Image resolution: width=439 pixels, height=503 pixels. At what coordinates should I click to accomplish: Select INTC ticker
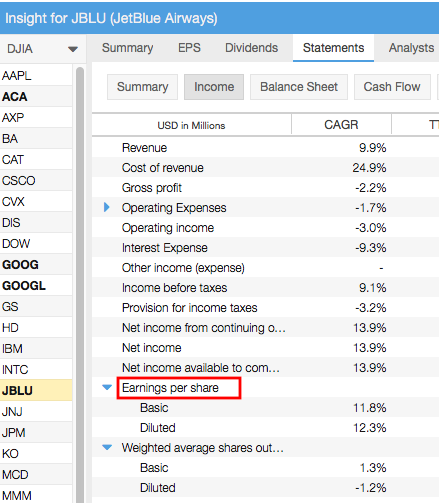[36, 370]
